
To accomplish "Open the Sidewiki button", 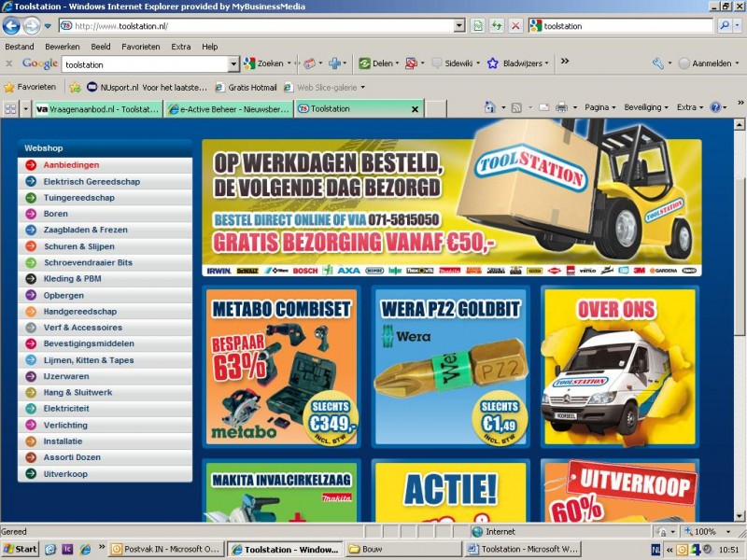I will [455, 63].
